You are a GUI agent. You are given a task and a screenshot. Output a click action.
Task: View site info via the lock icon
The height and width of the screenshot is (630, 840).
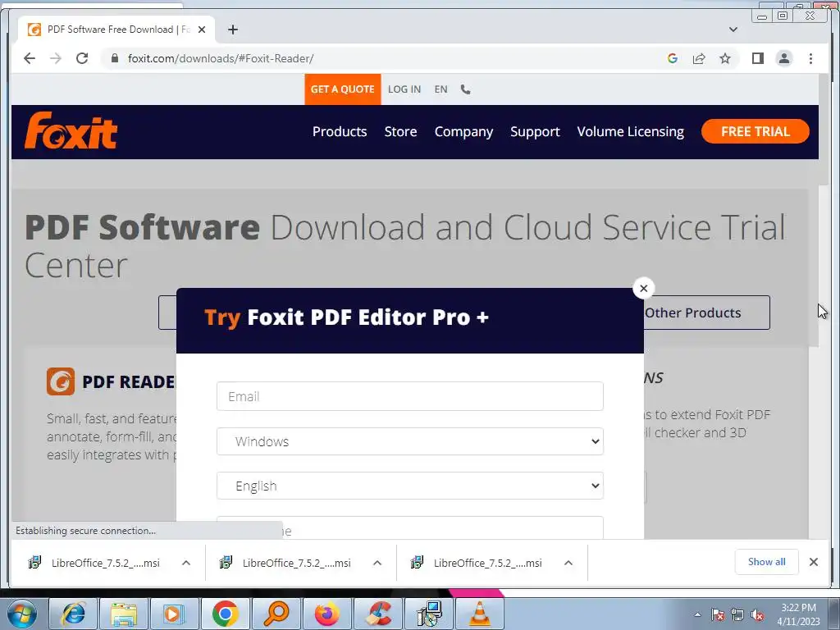pos(115,58)
